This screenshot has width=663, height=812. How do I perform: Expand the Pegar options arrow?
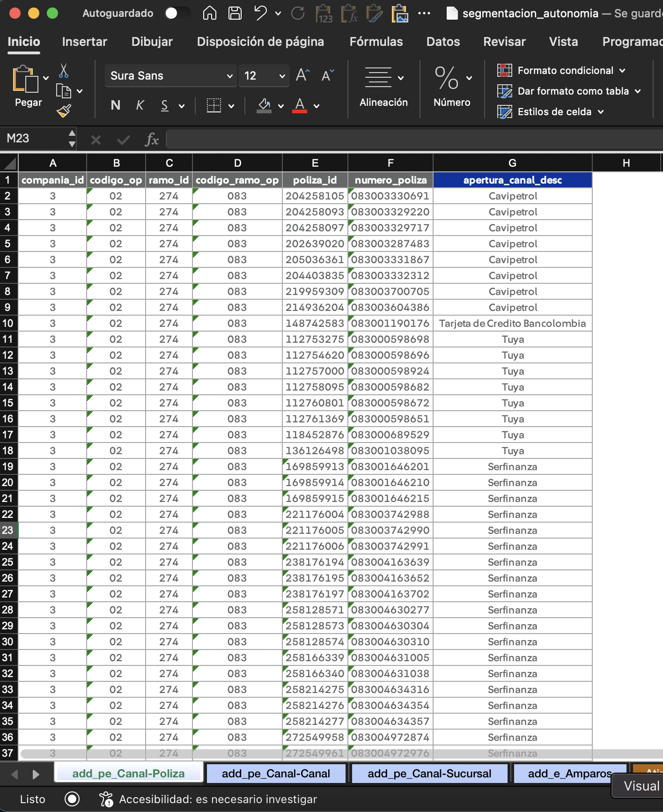46,78
